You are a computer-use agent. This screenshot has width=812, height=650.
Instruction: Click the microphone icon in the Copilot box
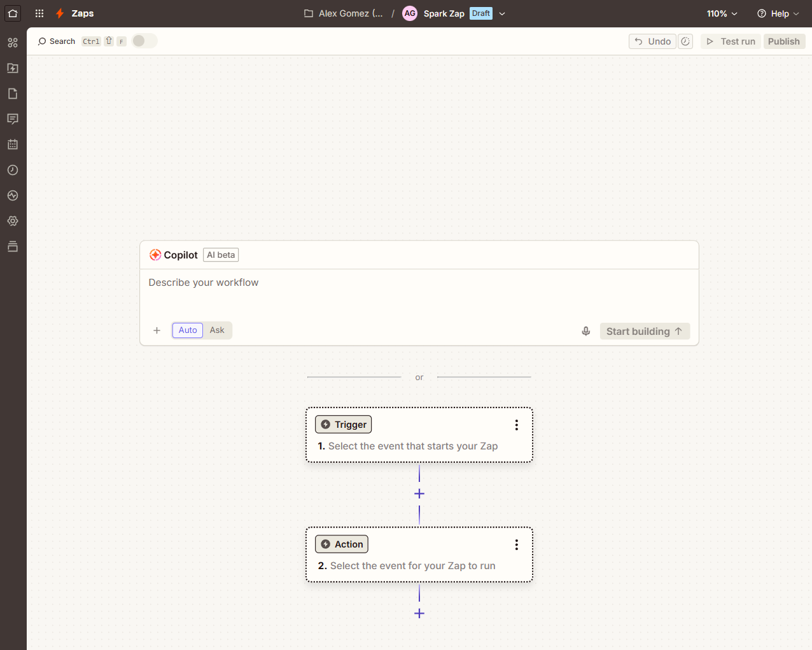(x=585, y=330)
